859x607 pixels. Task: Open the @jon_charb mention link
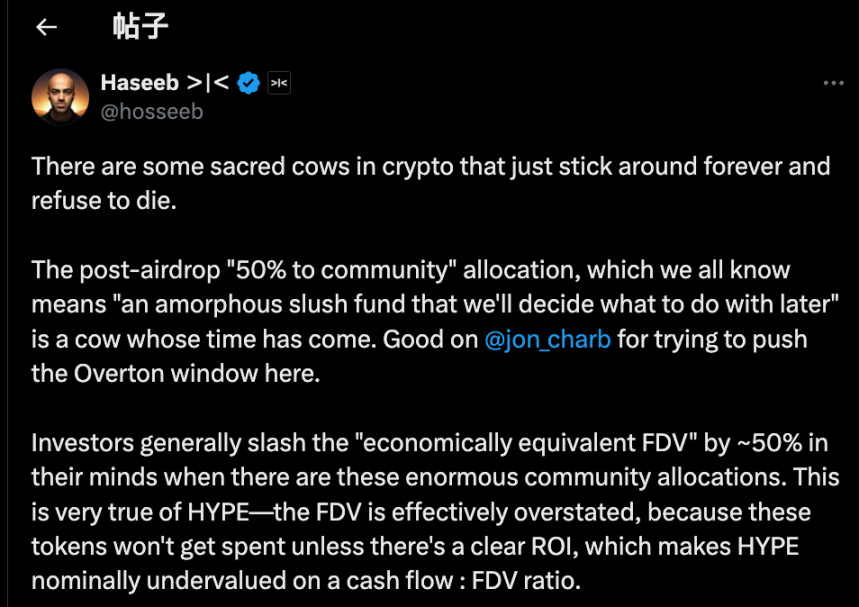pos(547,339)
